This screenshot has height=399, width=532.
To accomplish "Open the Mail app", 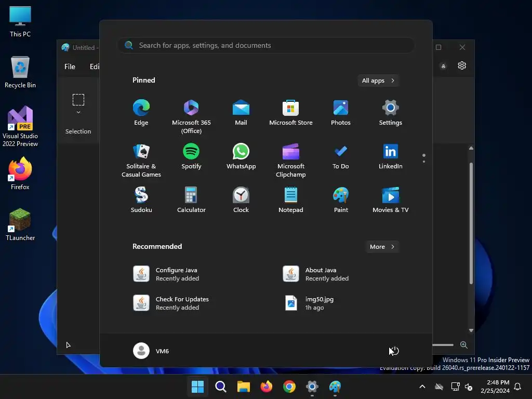I will [x=241, y=113].
